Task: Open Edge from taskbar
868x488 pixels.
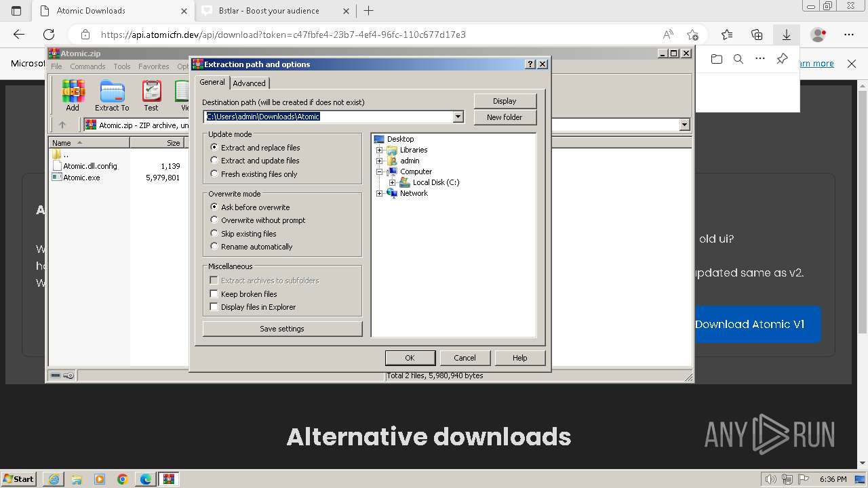Action: [x=146, y=479]
